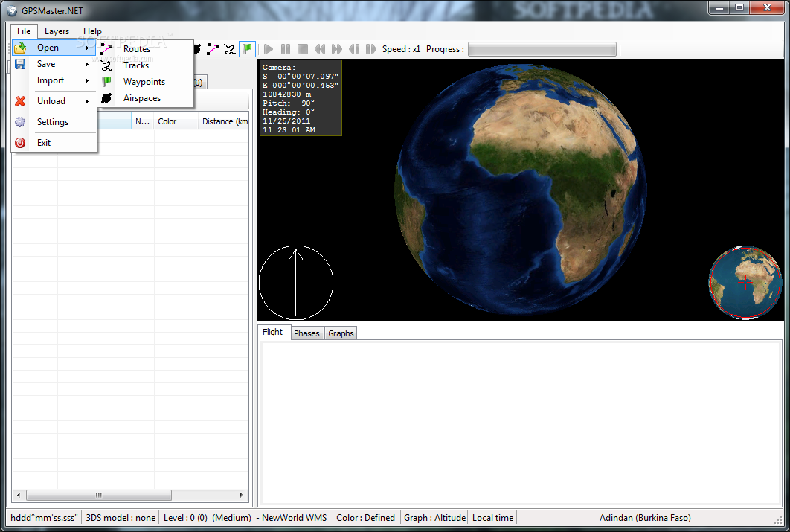This screenshot has height=532, width=790.
Task: Click the Distance (km column header
Action: point(224,121)
